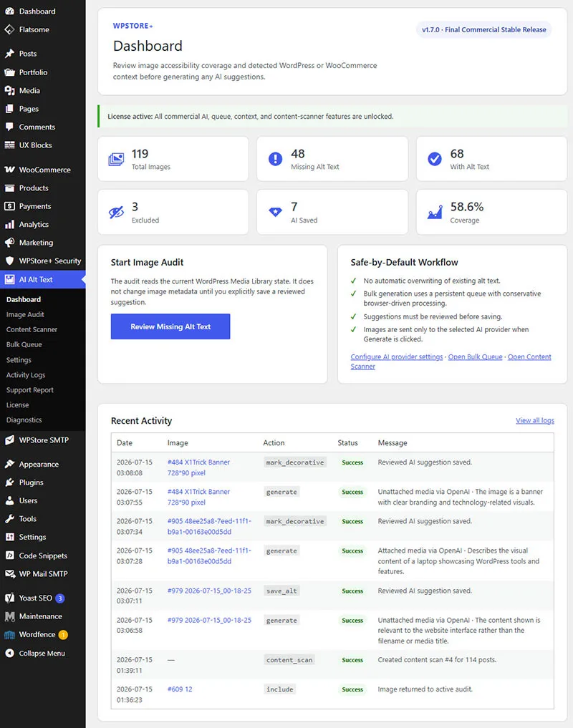573x728 pixels.
Task: Click the AI Alt Text image icon
Action: tap(9, 279)
